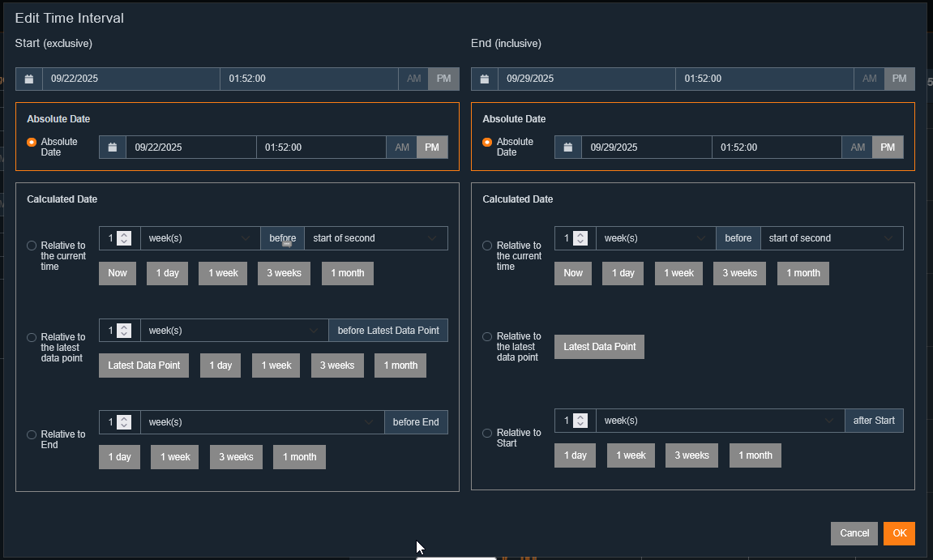Click the End Absolute Date time field 01:52:00
The height and width of the screenshot is (560, 933).
click(776, 147)
